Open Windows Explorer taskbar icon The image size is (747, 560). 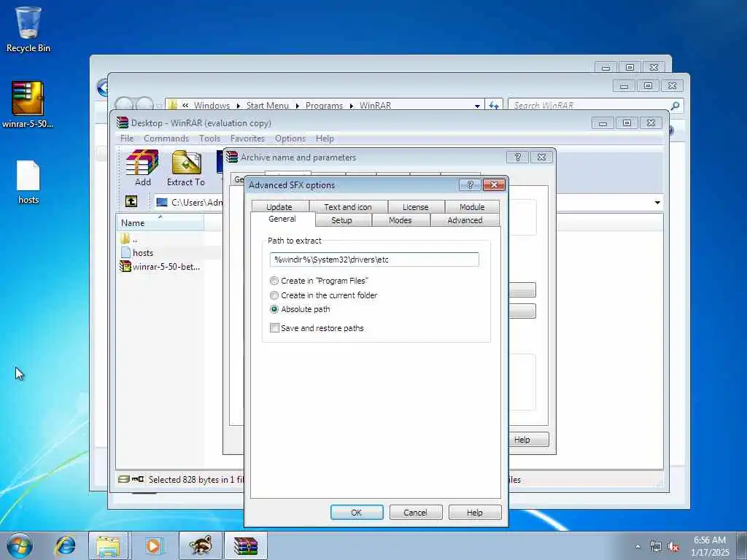[108, 546]
